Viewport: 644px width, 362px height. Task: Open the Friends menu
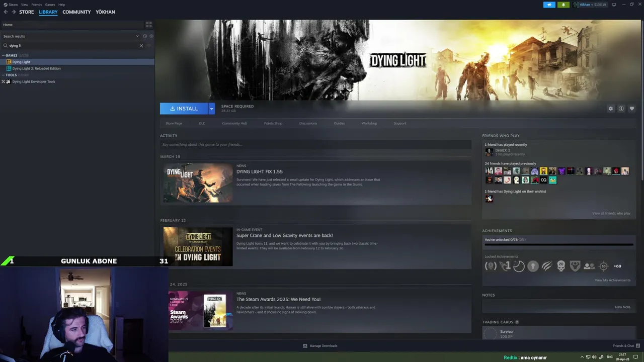pyautogui.click(x=36, y=5)
